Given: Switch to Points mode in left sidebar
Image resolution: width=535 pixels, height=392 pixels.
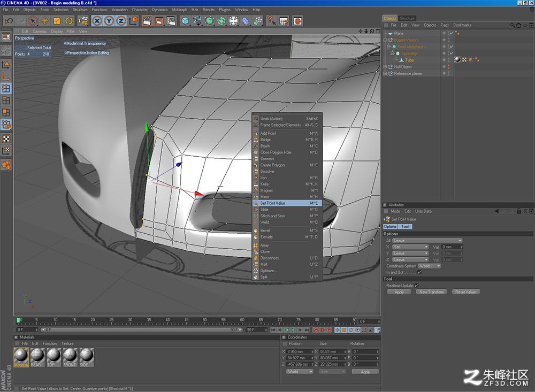Looking at the screenshot, I should pos(6,88).
